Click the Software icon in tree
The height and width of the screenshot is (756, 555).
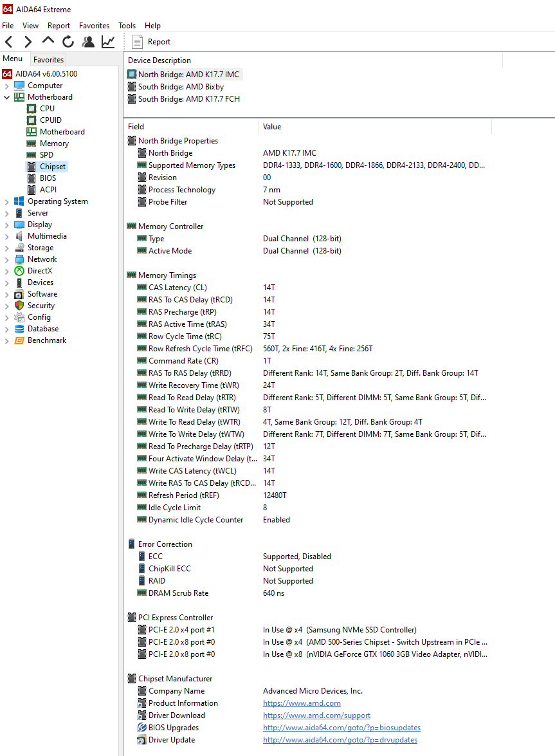click(x=19, y=293)
